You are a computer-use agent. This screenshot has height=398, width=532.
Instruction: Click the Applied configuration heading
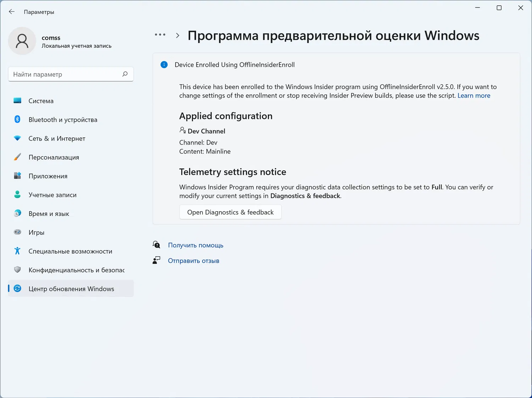[x=226, y=116]
